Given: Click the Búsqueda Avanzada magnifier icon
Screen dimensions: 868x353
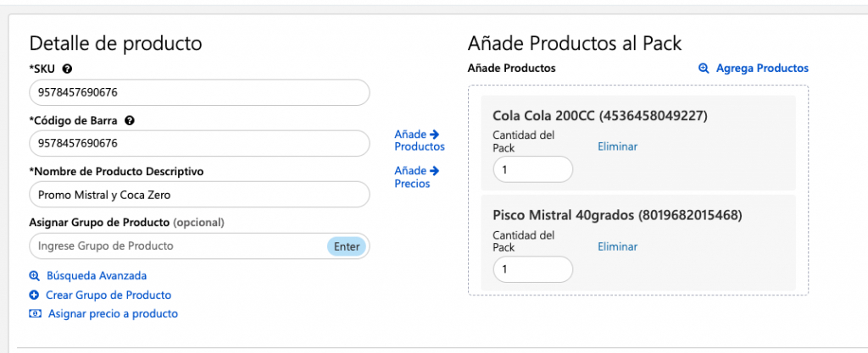Looking at the screenshot, I should point(34,276).
